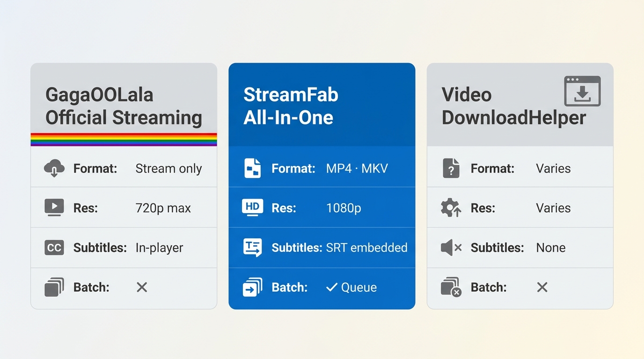Click the Res: label in Video DownloadHelper card

click(x=483, y=208)
